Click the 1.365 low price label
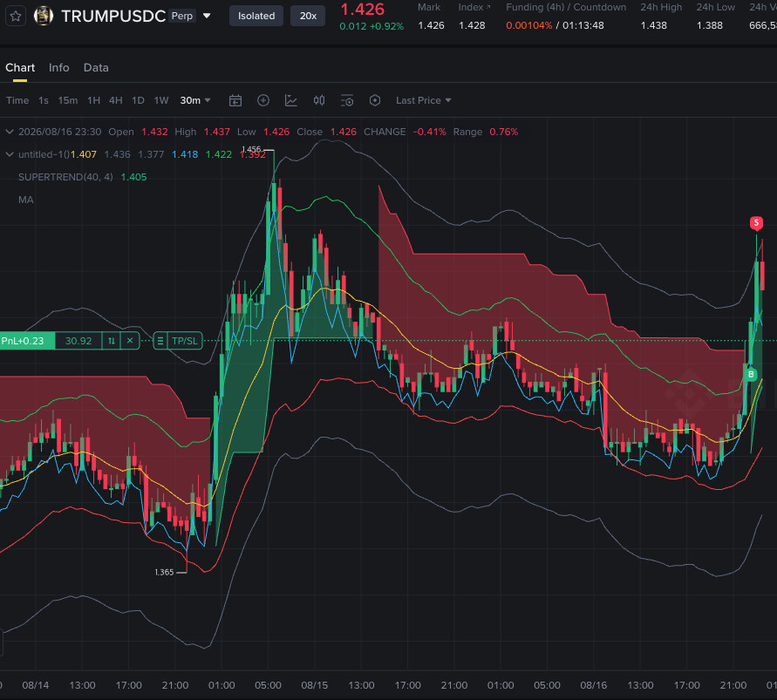This screenshot has width=777, height=700. (x=164, y=572)
